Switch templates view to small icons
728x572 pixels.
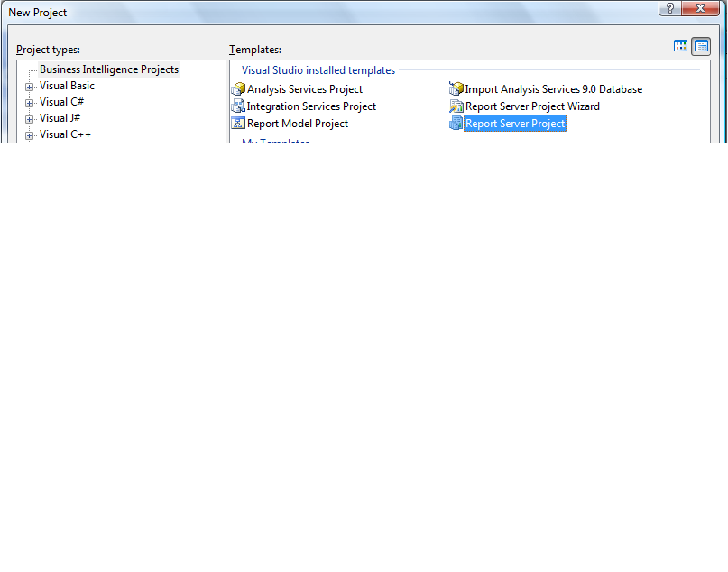point(701,46)
